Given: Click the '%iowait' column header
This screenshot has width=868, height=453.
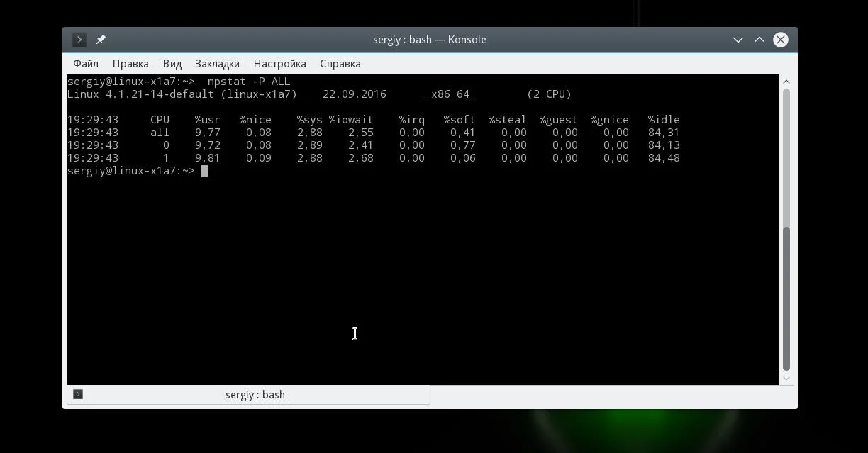Looking at the screenshot, I should [x=351, y=120].
